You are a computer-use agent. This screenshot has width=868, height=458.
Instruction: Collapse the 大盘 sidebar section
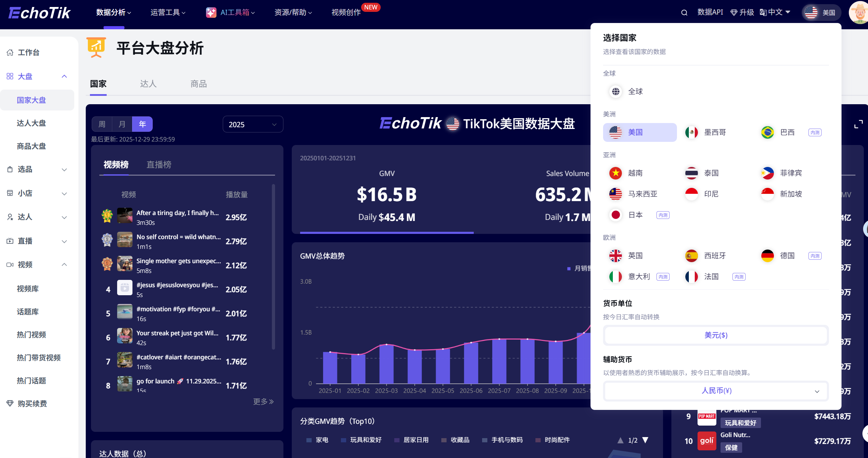click(37, 76)
